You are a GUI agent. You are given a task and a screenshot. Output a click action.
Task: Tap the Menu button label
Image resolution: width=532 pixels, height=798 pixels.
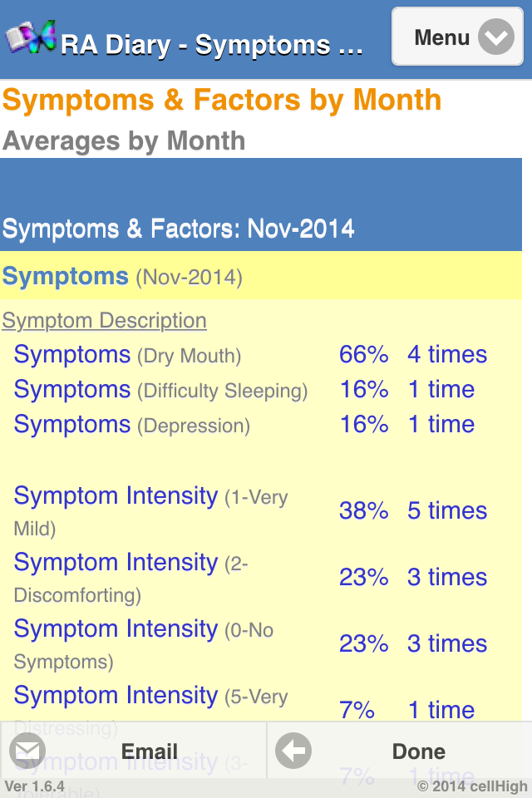coord(441,37)
